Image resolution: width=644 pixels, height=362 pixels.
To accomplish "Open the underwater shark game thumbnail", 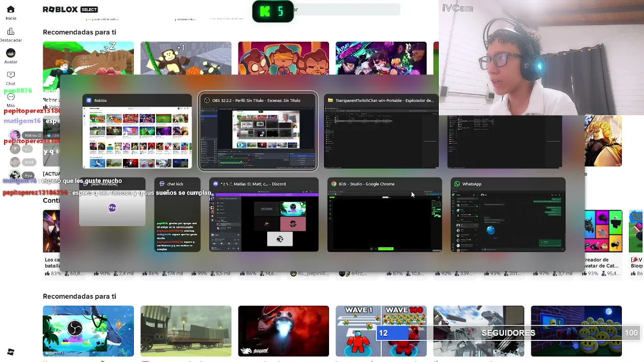I will 88,331.
